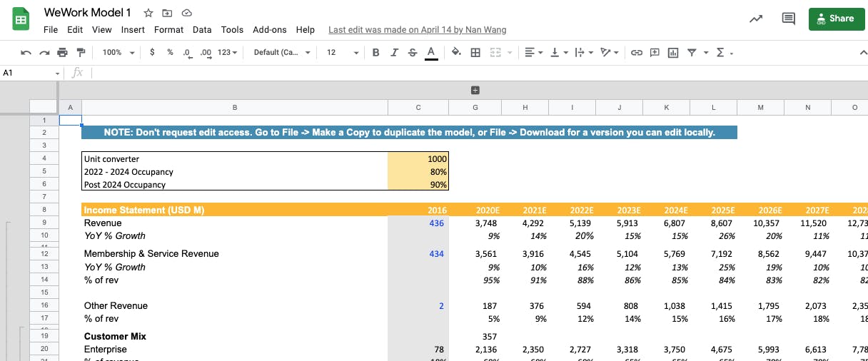Select column C header
Viewport: 868px width, 361px height.
418,107
